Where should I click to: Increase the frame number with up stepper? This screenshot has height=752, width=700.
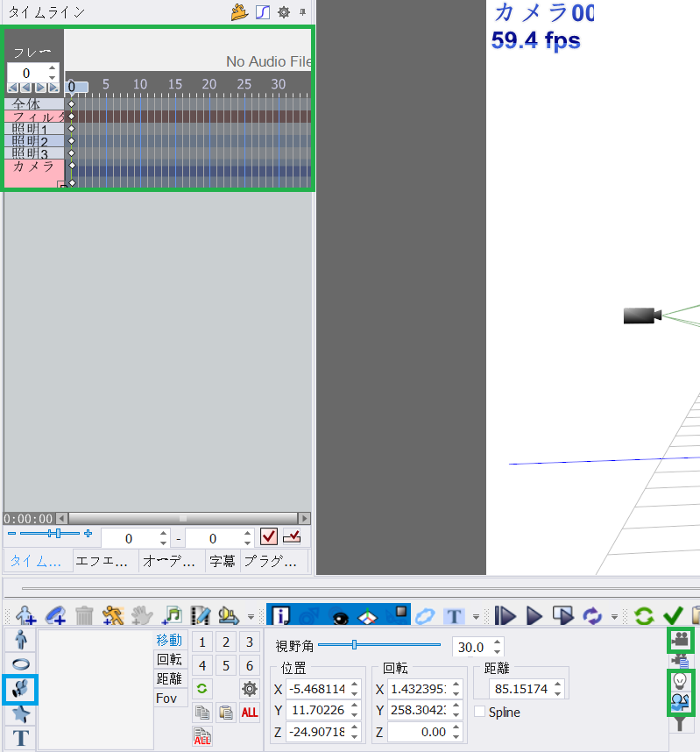point(53,68)
